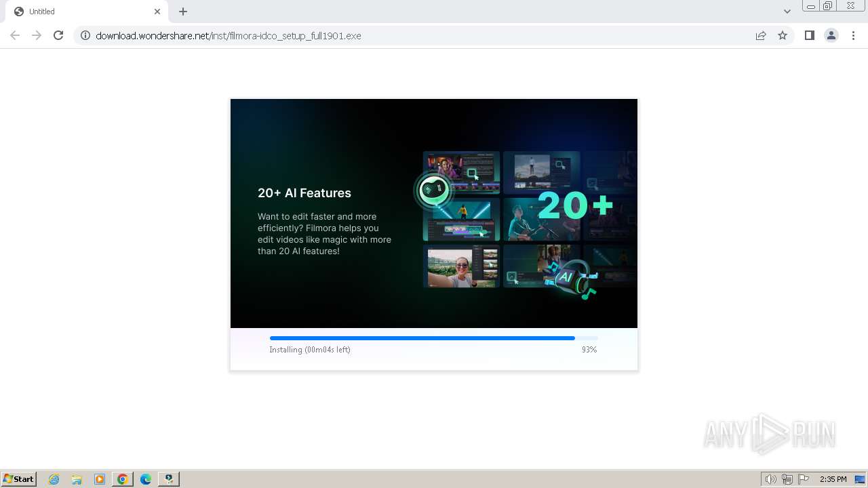The image size is (868, 488).
Task: Minimize the Chrome browser window
Action: (x=811, y=6)
